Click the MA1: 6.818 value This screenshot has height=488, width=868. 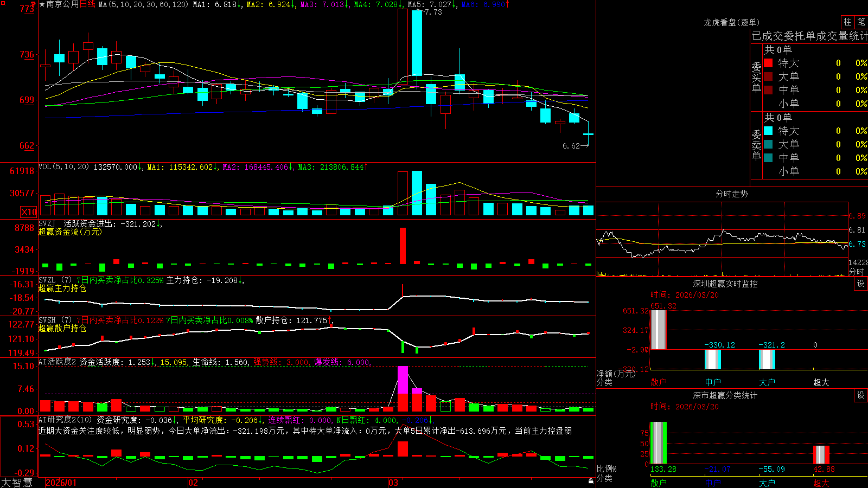(x=217, y=4)
